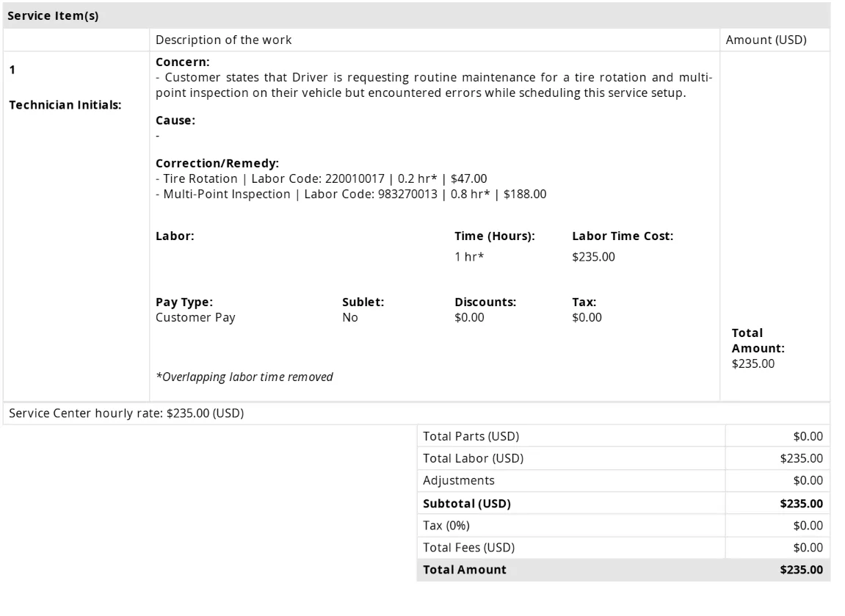
Task: Click the 'Adjustments' row label
Action: (x=459, y=481)
